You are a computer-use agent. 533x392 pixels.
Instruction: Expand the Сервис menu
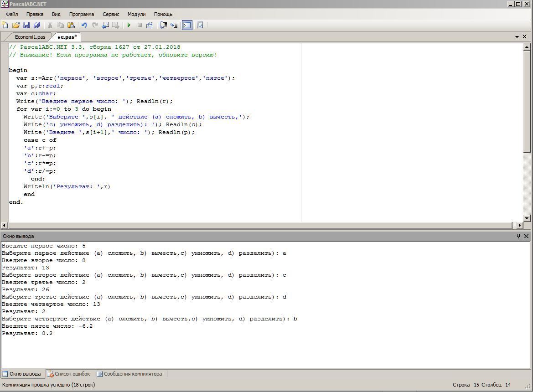pyautogui.click(x=111, y=14)
